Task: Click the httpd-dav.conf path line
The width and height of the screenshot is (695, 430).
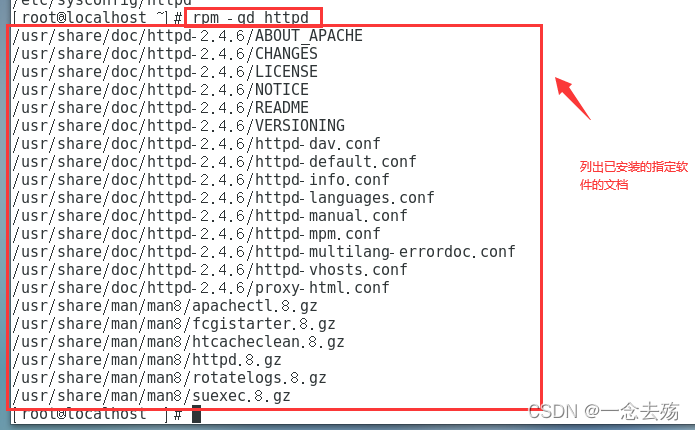Action: pos(196,144)
